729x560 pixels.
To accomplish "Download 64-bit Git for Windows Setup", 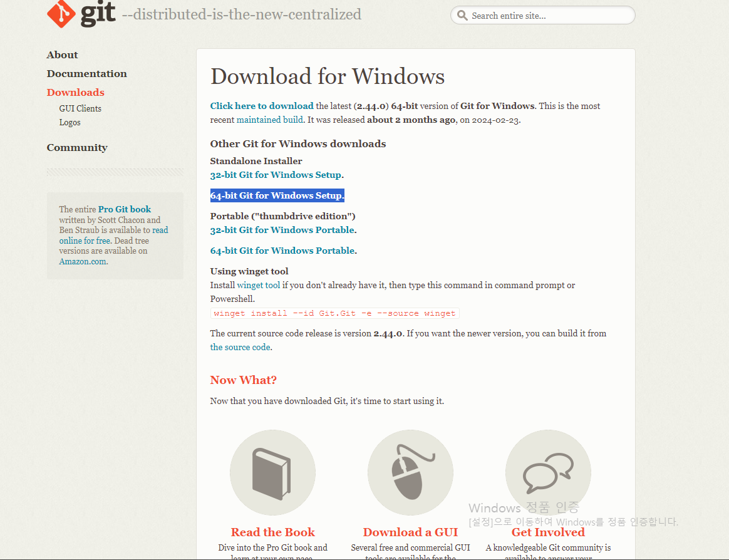I will 276,195.
